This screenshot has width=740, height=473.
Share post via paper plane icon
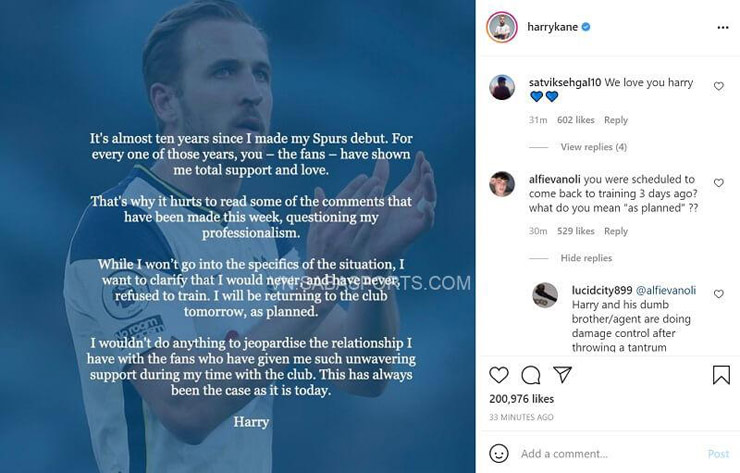click(x=563, y=375)
